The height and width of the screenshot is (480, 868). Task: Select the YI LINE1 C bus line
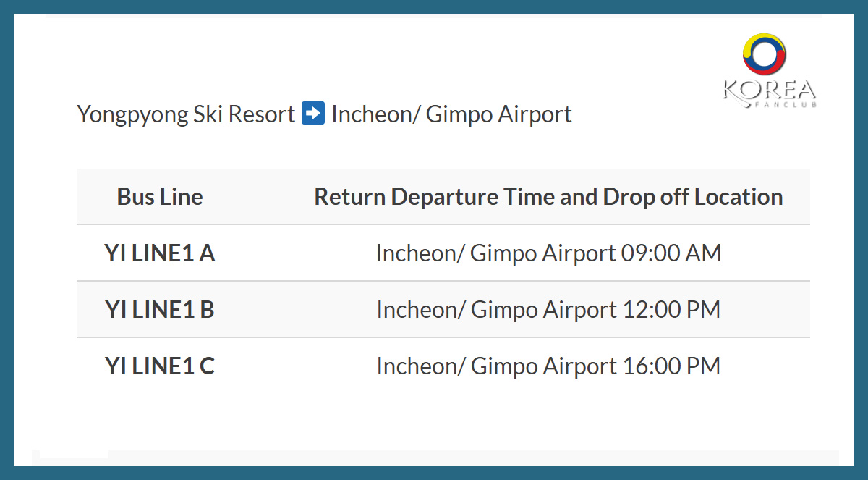click(160, 366)
